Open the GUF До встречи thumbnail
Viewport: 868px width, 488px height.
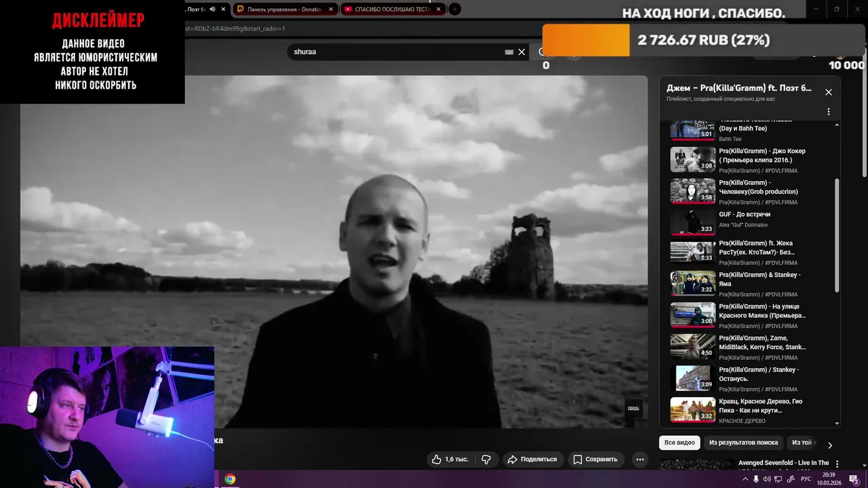(x=692, y=222)
